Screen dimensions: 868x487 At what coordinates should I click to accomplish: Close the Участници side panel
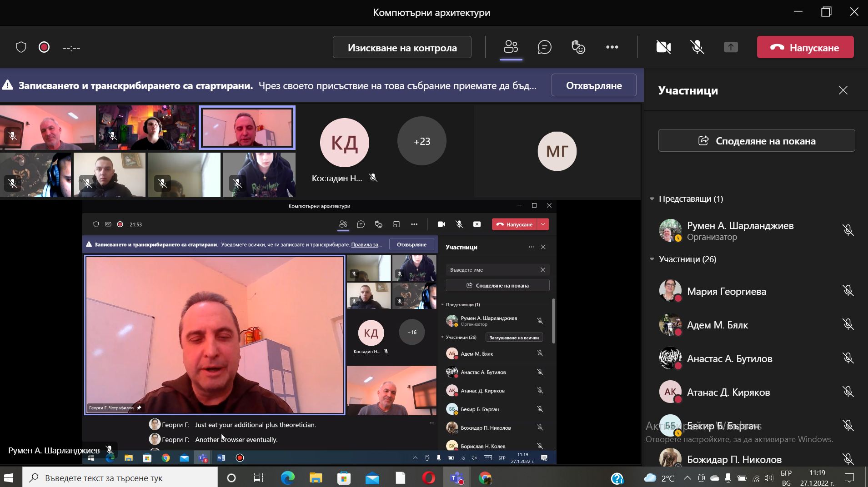(x=843, y=90)
